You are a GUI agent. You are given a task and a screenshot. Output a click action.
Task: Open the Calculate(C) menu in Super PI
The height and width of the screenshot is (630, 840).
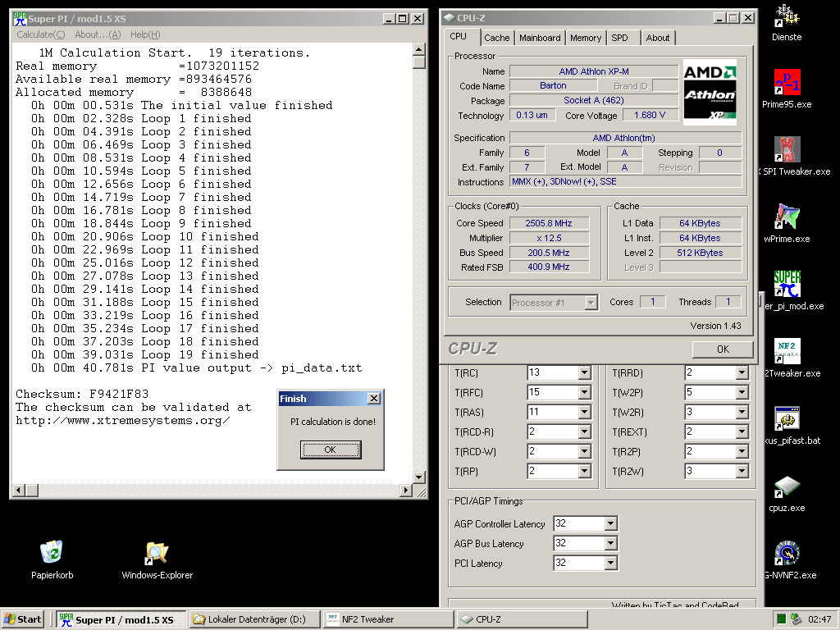(41, 34)
